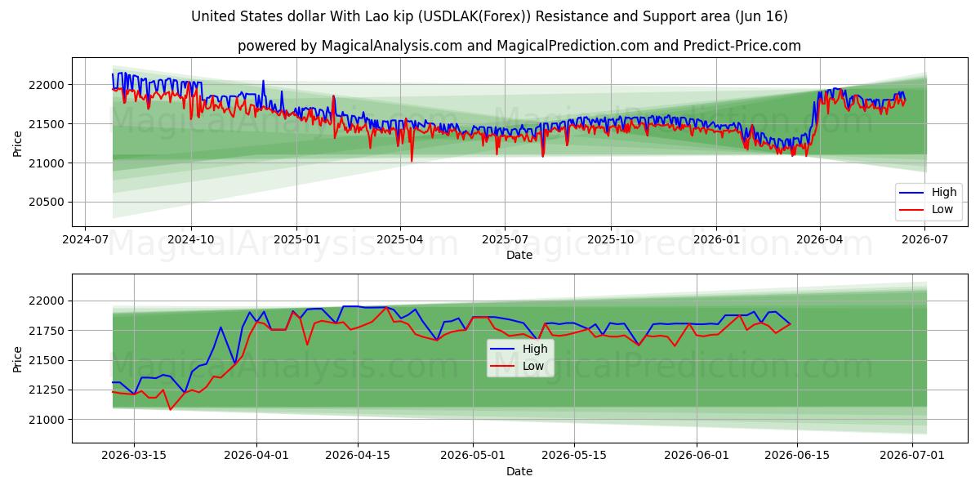Image resolution: width=980 pixels, height=490 pixels.
Task: Click the blue High line sample in top legend
Action: click(911, 194)
